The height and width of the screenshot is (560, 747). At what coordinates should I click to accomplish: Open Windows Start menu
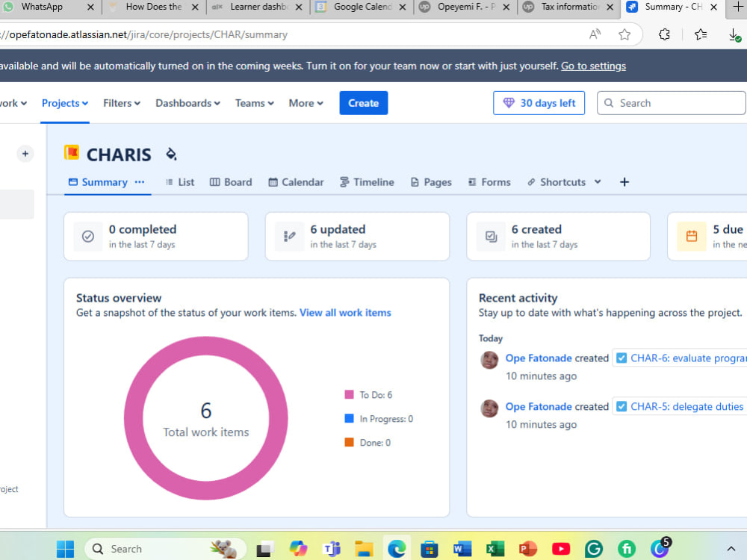pos(65,549)
